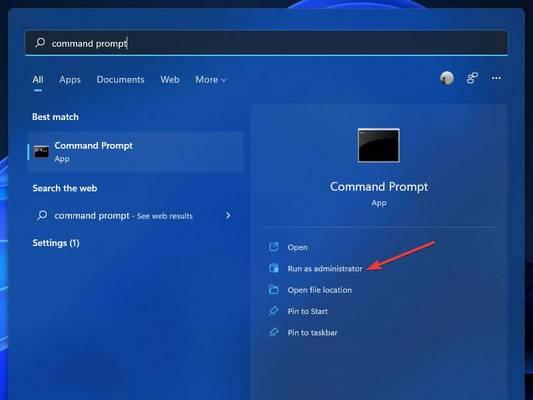Click the pin icon beside Pin to taskbar
The height and width of the screenshot is (400, 533).
274,332
